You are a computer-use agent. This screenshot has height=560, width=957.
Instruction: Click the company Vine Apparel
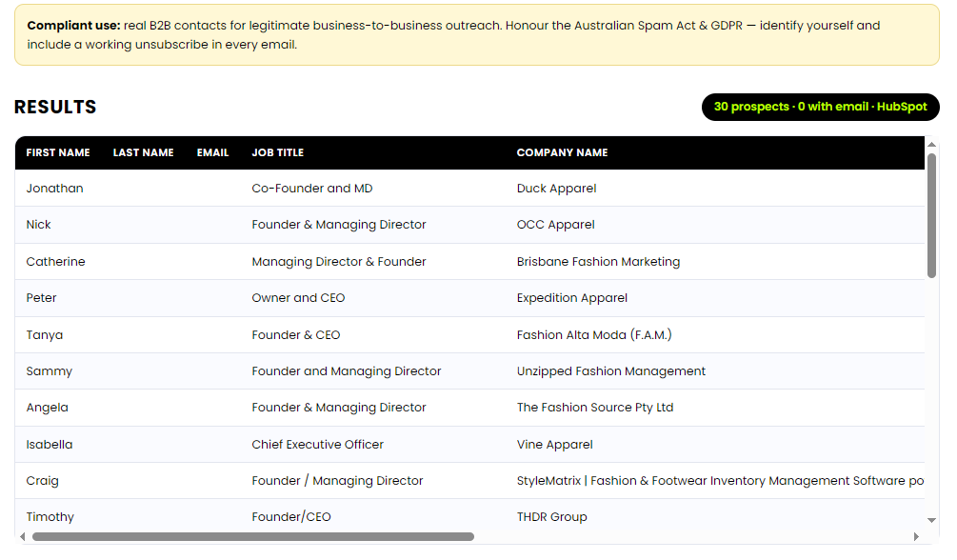point(555,445)
